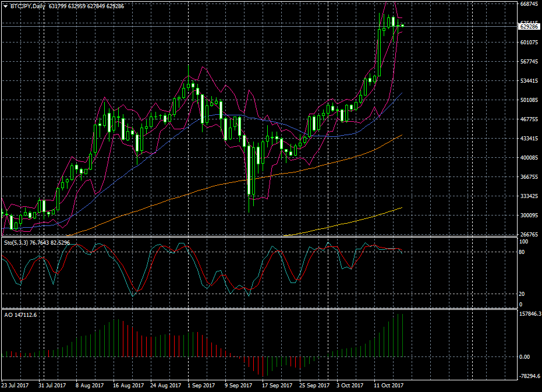The height and width of the screenshot is (392, 542).
Task: Click 668745 on the price scale
Action: (x=529, y=4)
